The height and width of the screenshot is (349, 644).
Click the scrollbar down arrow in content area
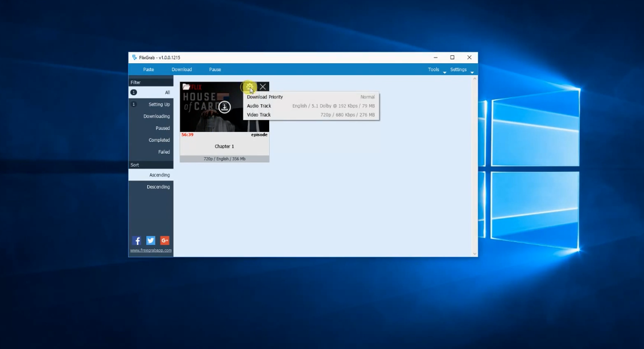pos(475,253)
